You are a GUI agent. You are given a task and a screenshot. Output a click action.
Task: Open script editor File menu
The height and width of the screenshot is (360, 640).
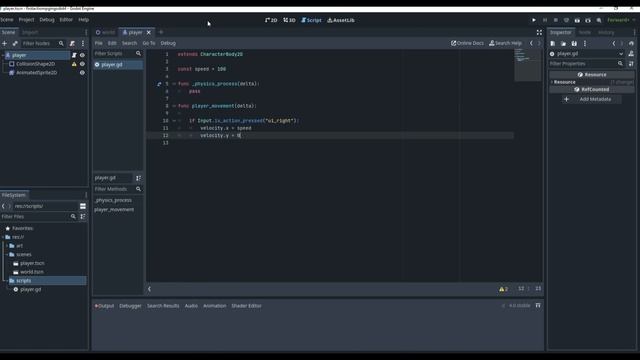(98, 43)
